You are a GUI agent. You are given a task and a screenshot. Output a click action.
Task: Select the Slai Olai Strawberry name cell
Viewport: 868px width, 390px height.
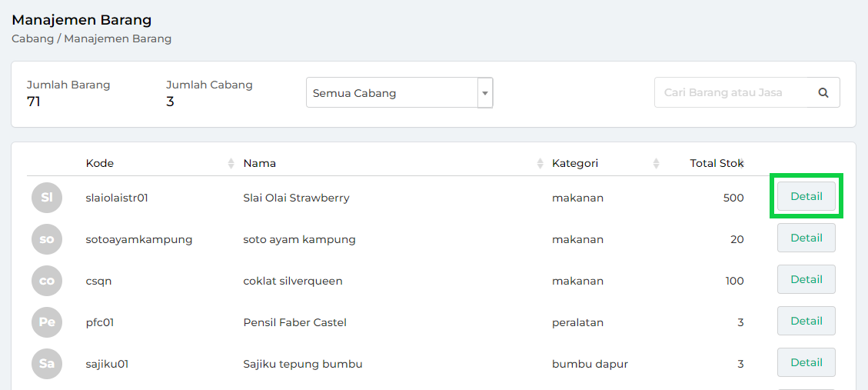point(296,198)
